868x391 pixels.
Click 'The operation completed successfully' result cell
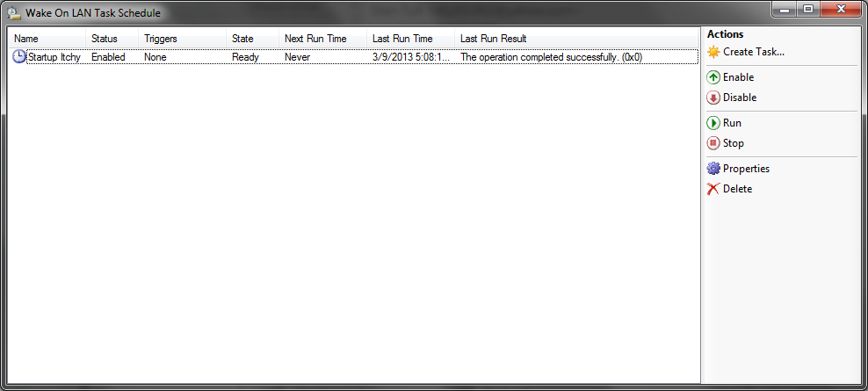(x=552, y=57)
